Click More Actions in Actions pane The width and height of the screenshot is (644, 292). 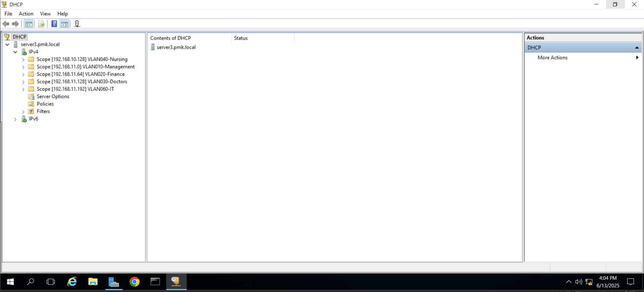coord(552,58)
